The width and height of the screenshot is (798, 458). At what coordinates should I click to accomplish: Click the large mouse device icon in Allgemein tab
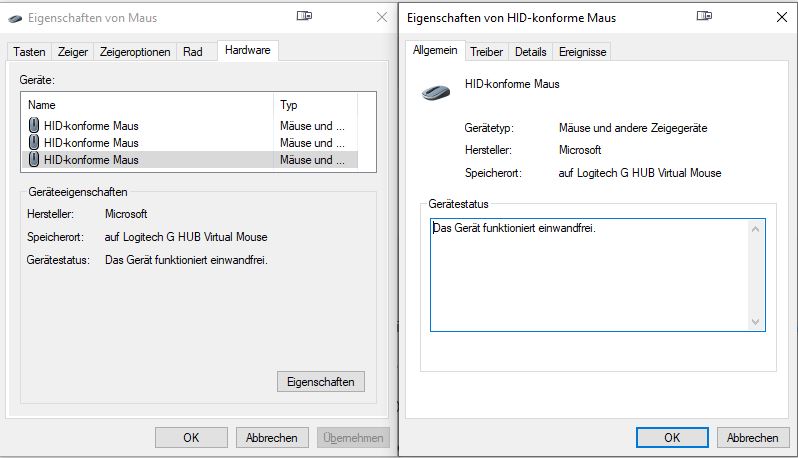[x=436, y=92]
